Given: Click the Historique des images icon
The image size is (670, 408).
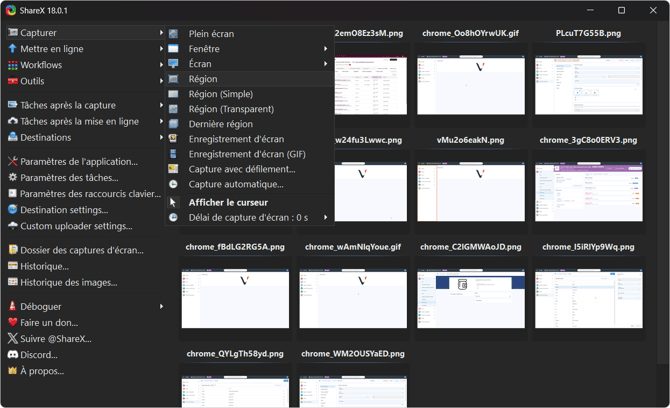Looking at the screenshot, I should 13,283.
